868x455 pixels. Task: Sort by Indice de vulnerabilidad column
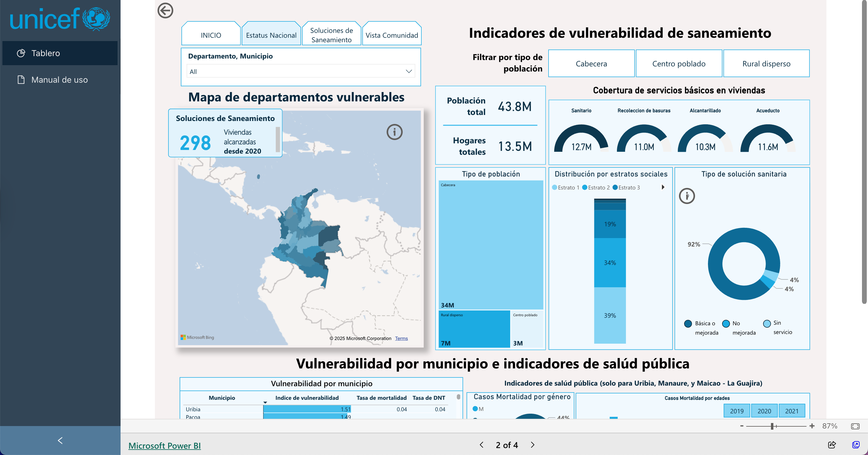click(x=307, y=398)
